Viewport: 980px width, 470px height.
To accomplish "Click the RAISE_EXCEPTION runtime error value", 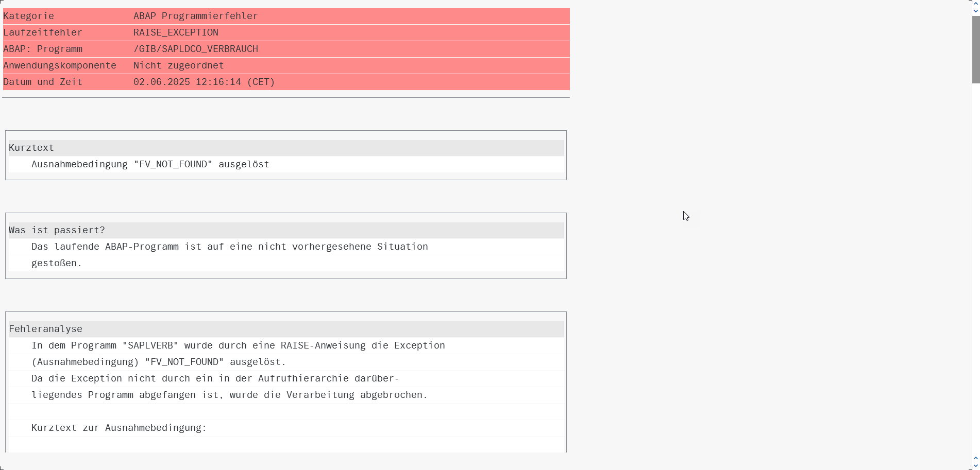I will [x=176, y=32].
